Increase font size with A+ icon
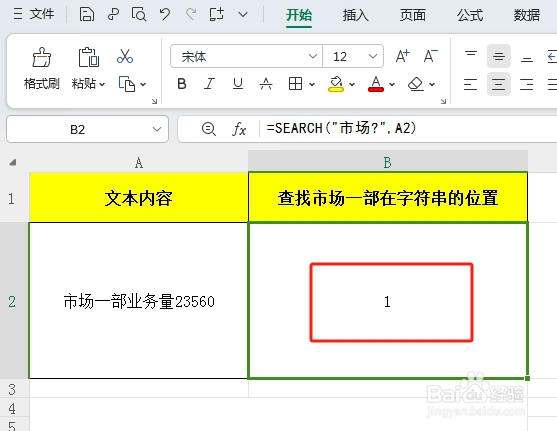Image resolution: width=557 pixels, height=431 pixels. click(x=402, y=56)
